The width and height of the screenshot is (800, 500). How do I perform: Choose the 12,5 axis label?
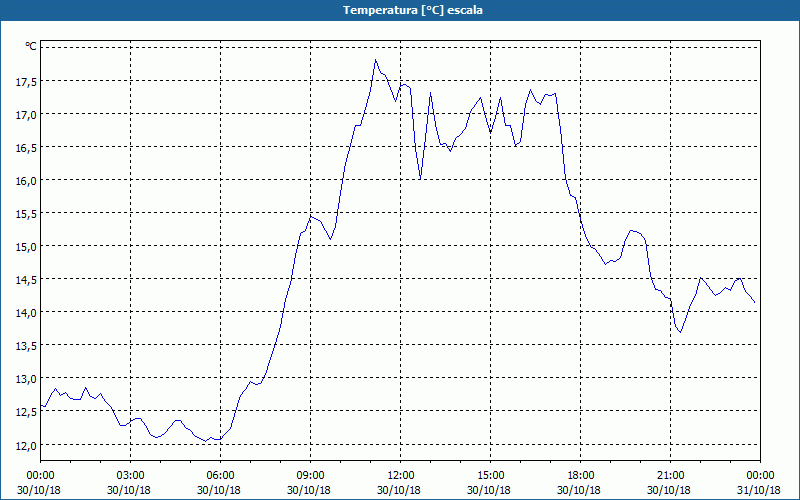coord(26,411)
